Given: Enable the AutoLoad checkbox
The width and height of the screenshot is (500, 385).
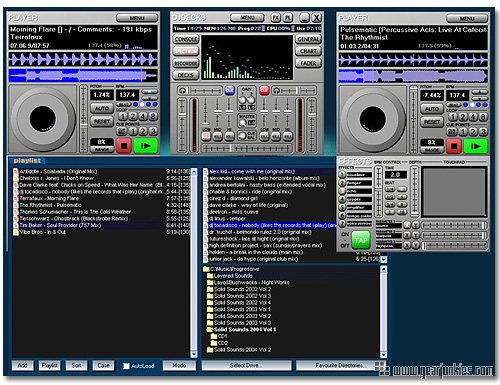Looking at the screenshot, I should click(126, 366).
